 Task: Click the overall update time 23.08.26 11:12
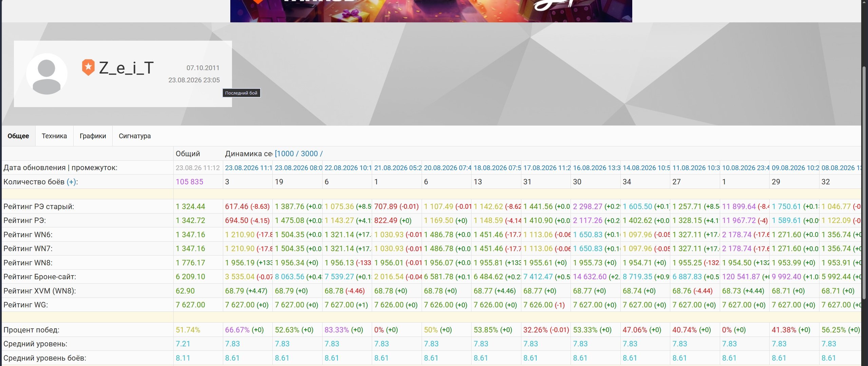pos(198,168)
